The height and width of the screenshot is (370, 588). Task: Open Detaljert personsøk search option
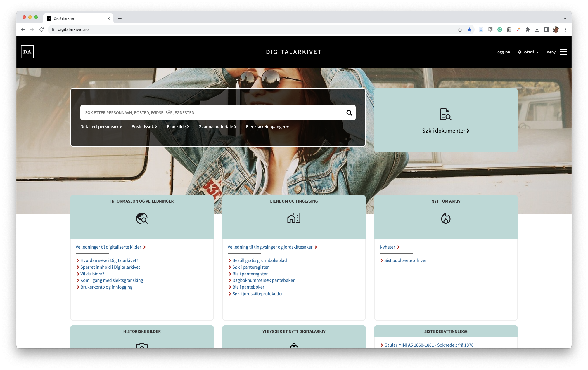pos(101,127)
